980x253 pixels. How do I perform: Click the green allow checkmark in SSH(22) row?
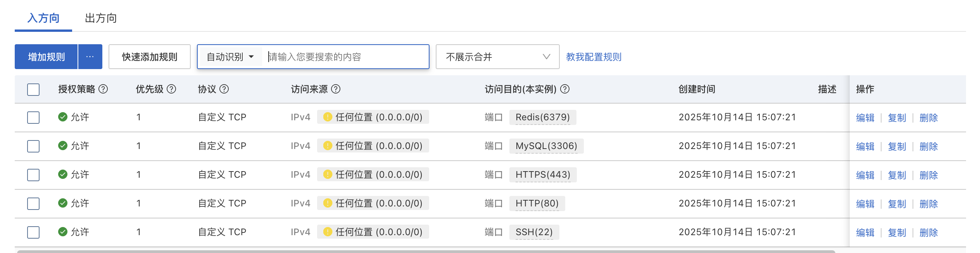point(63,232)
